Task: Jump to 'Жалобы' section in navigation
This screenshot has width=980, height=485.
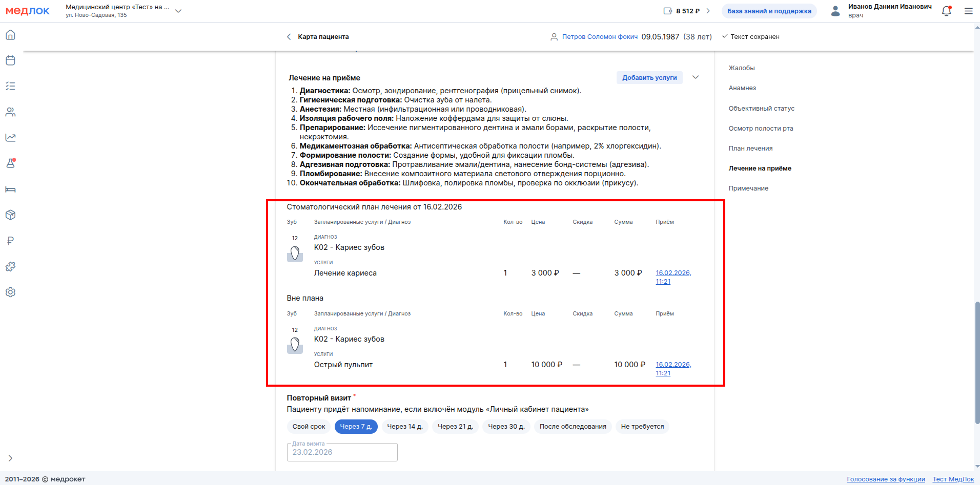Action: (741, 68)
